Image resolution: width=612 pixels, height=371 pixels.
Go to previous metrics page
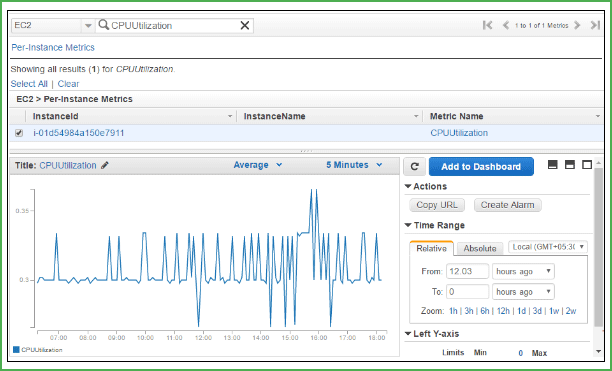506,25
